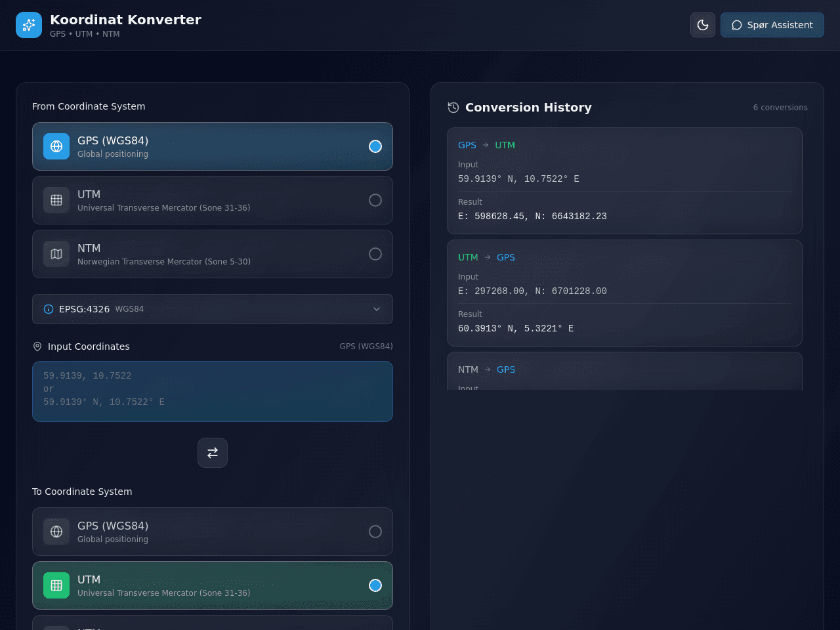840x630 pixels.
Task: Click the grid icon in From UTM option
Action: click(x=56, y=200)
